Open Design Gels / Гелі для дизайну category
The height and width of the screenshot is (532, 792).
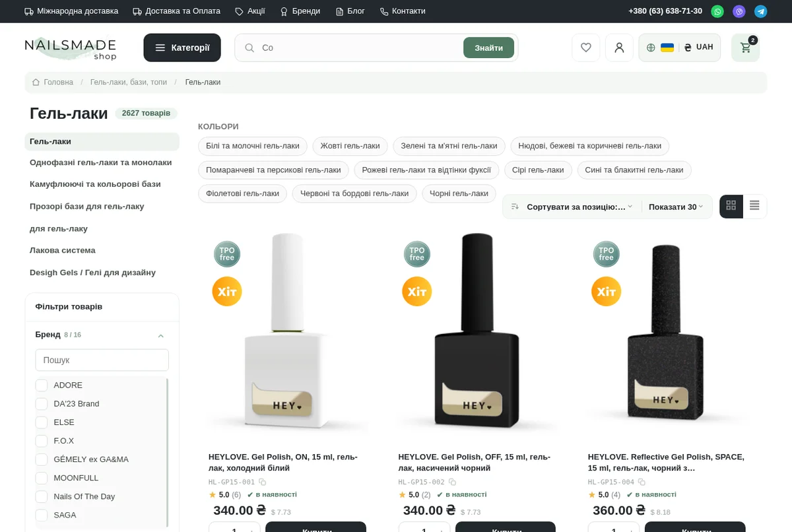pos(92,273)
